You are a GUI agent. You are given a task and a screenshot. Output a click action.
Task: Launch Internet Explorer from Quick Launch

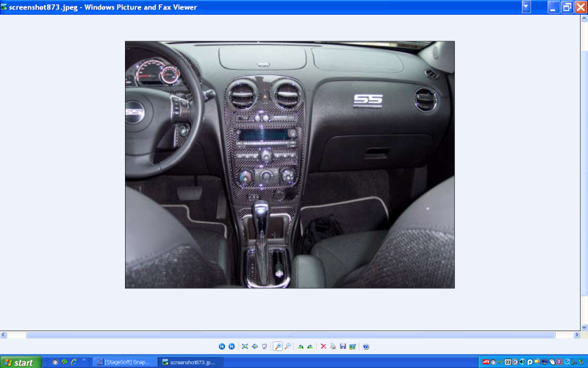point(74,362)
